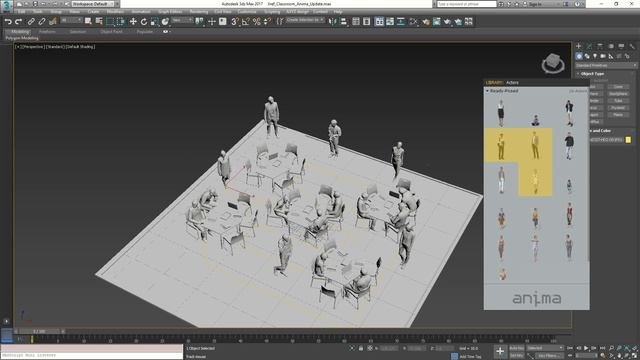Toggle the Scene Explorer icon

[356, 22]
